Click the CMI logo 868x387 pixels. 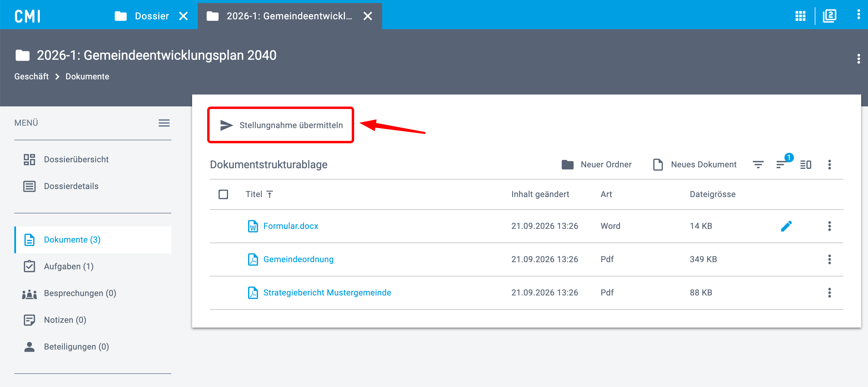tap(28, 16)
